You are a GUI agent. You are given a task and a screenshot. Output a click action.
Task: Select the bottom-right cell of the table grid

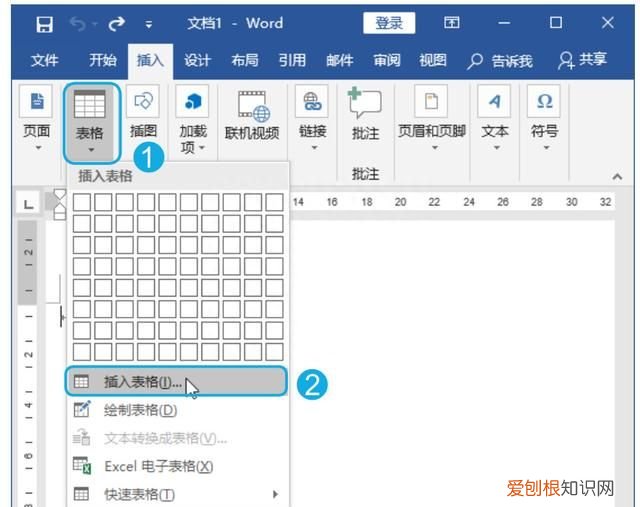tap(274, 352)
